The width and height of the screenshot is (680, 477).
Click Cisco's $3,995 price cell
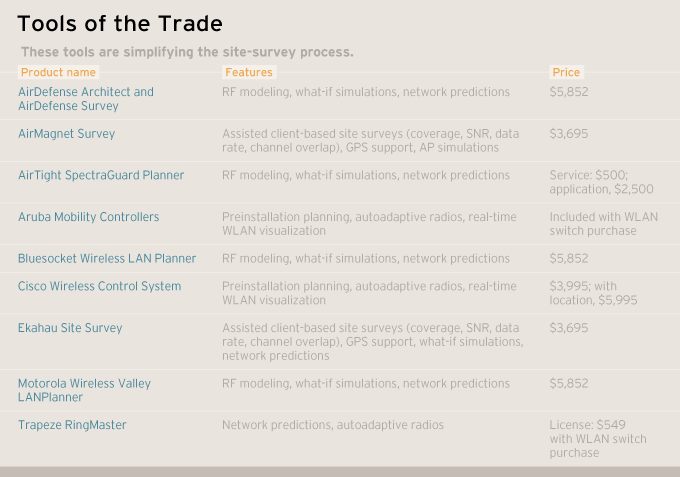click(x=593, y=293)
